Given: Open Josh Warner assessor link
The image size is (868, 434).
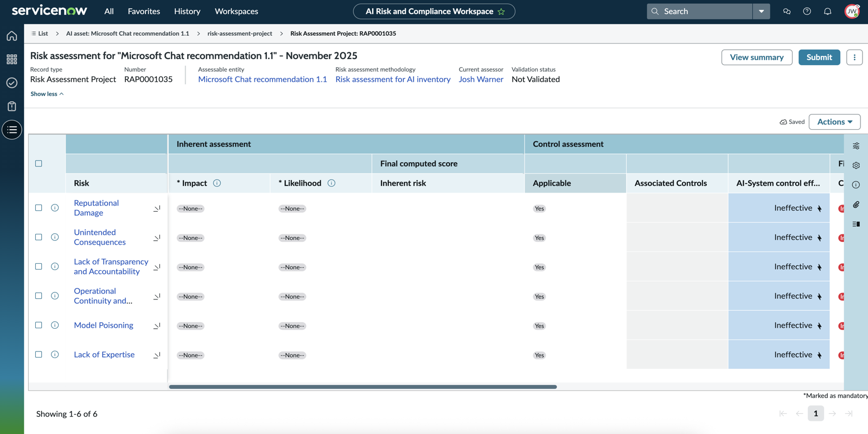Looking at the screenshot, I should [x=481, y=79].
